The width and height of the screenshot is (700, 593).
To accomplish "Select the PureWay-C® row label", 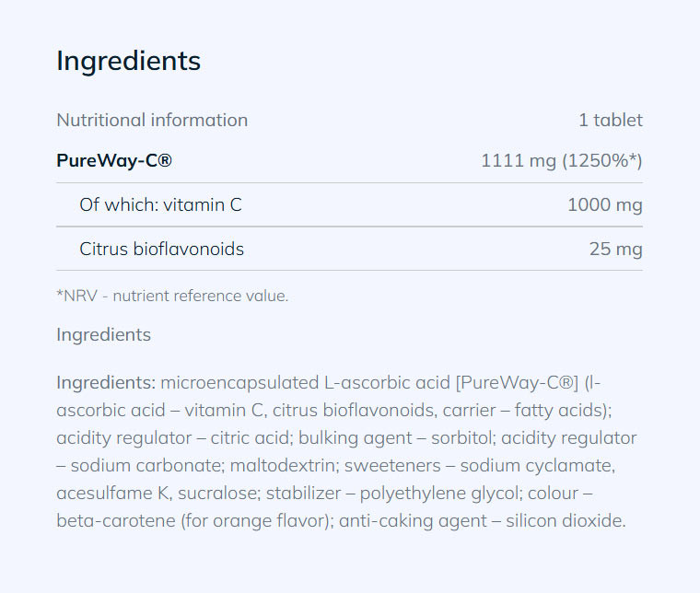I will tap(114, 161).
